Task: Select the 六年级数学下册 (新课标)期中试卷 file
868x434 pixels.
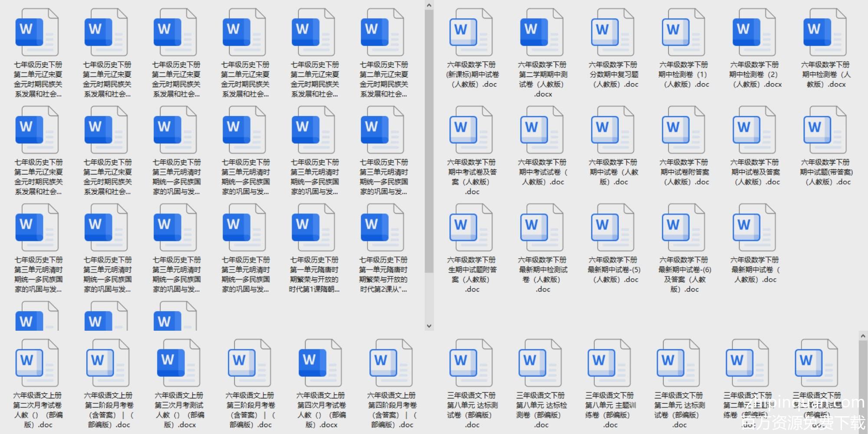Action: click(471, 32)
